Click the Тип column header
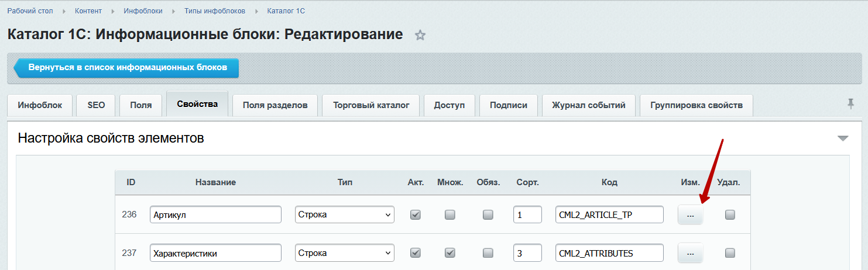The width and height of the screenshot is (868, 270). [x=345, y=182]
